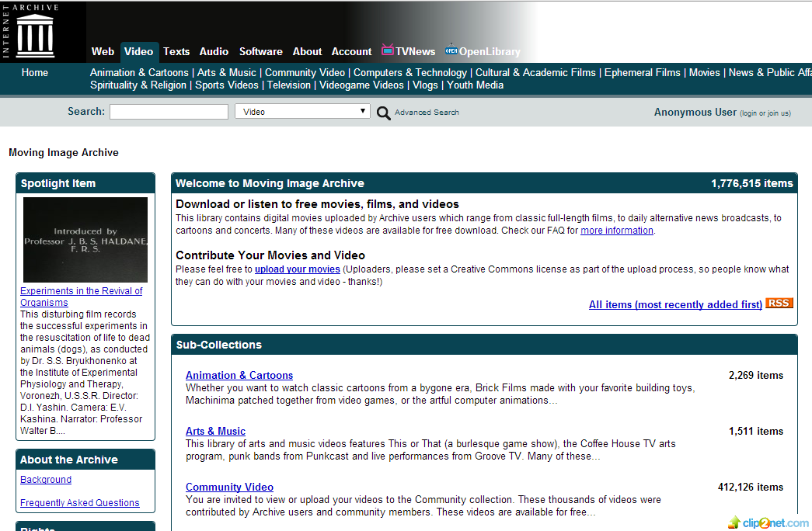Open the Video media type dropdown
This screenshot has height=531, width=812.
(302, 112)
